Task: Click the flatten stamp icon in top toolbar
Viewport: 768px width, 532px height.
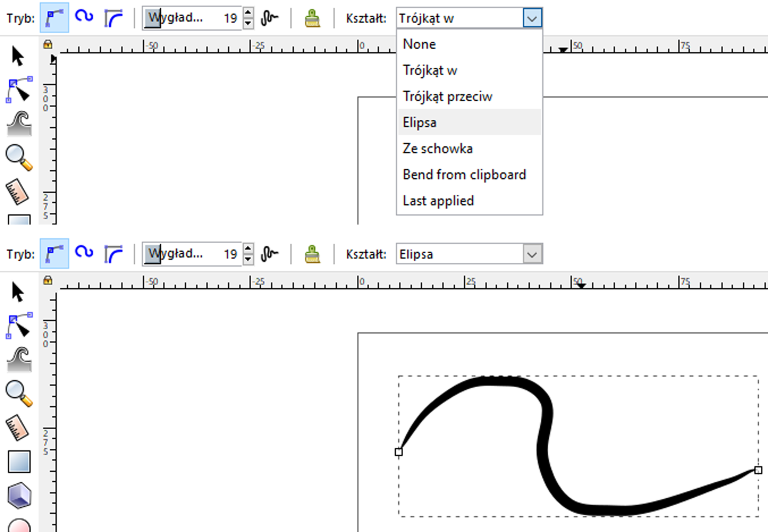Action: coord(312,18)
